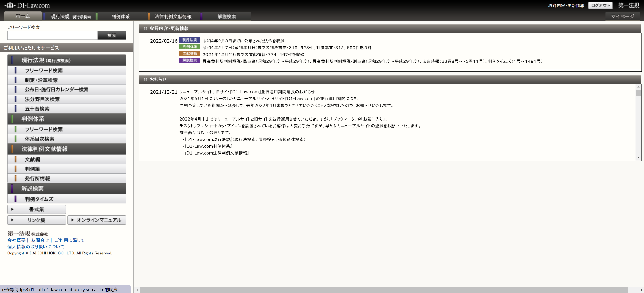Click the horizontal scrollbar at page bottom

[384, 290]
